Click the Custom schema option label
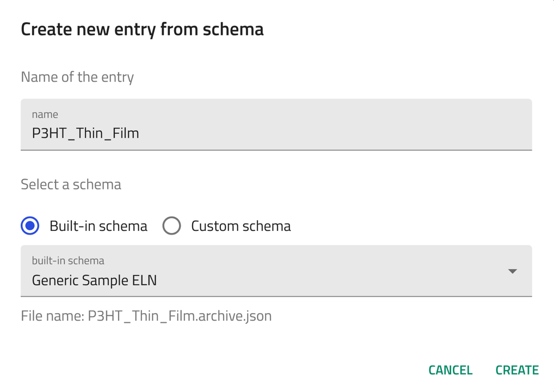The height and width of the screenshot is (392, 554). [x=241, y=226]
